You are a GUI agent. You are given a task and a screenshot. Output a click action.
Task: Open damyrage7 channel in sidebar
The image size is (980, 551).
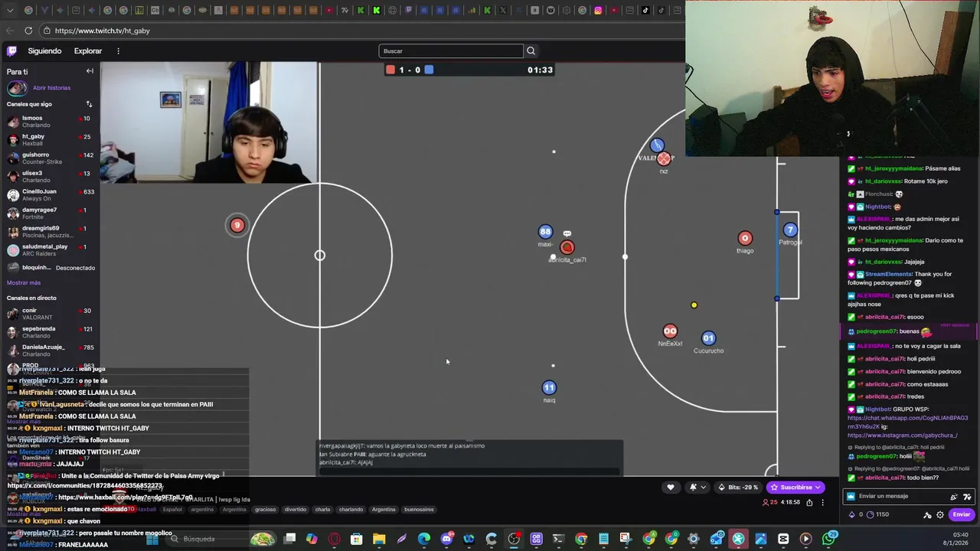point(49,214)
